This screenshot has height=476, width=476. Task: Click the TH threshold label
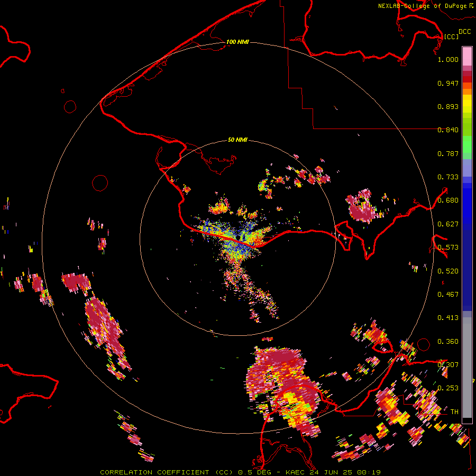click(454, 412)
